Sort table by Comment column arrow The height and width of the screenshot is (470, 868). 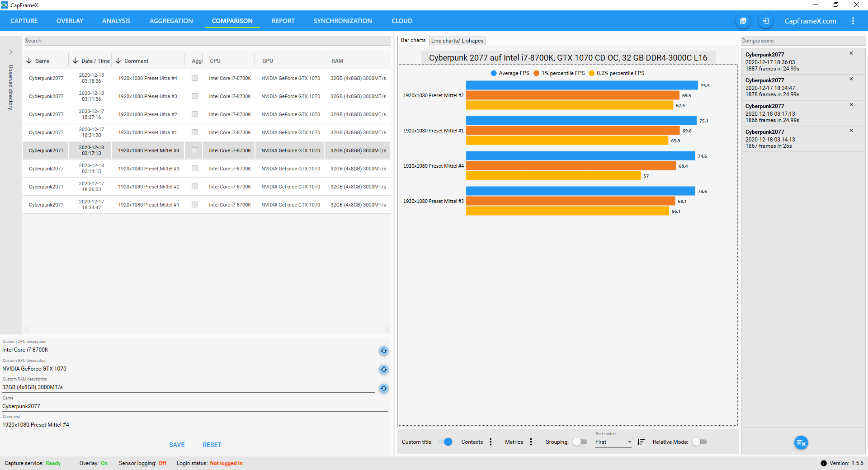pos(118,61)
